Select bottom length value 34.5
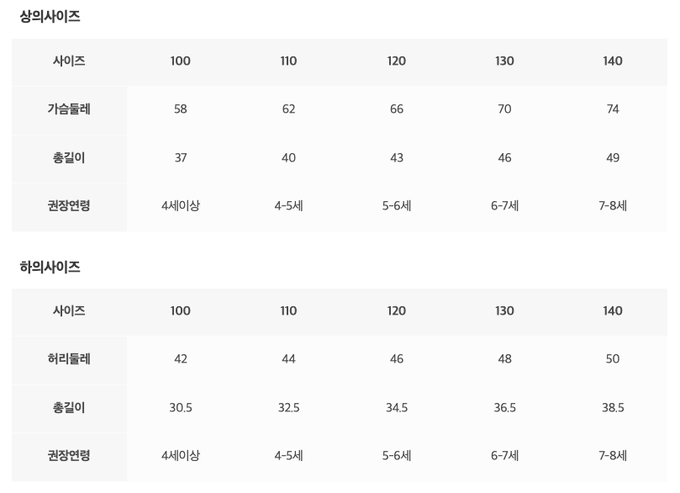This screenshot has width=680, height=493. click(397, 407)
